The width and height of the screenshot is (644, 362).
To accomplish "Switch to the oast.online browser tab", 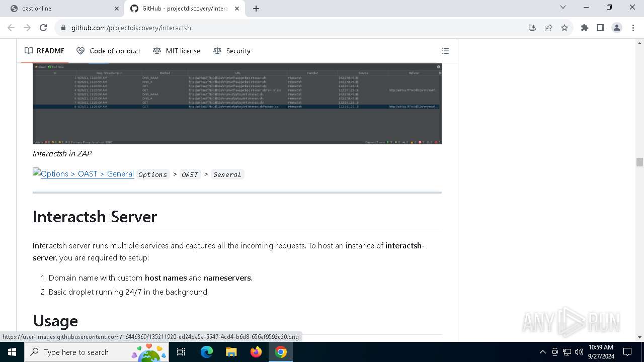I will point(62,9).
